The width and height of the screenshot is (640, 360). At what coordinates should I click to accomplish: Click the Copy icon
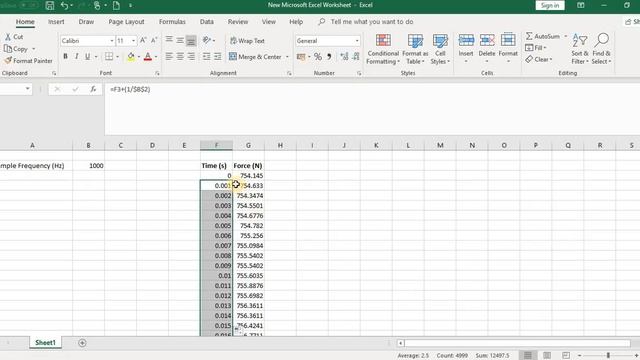coord(8,49)
